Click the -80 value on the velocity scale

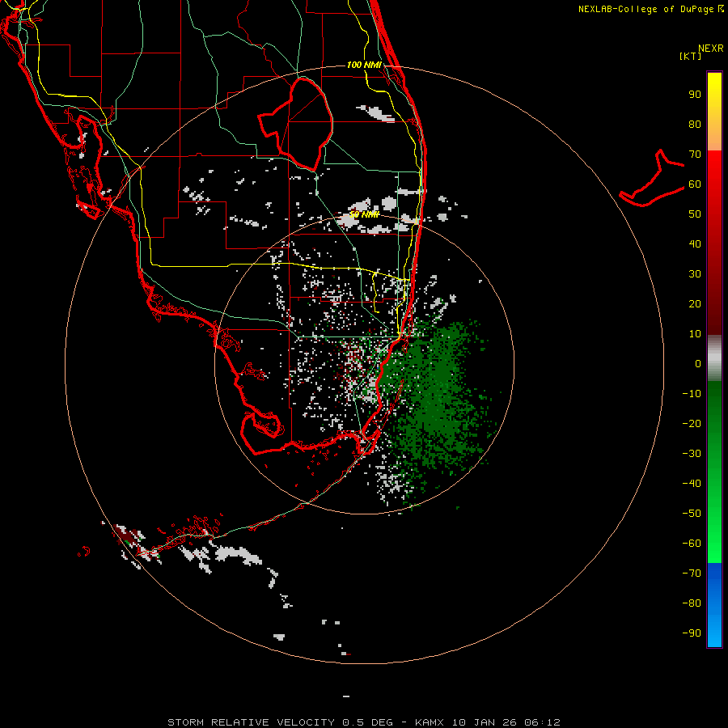(x=692, y=603)
